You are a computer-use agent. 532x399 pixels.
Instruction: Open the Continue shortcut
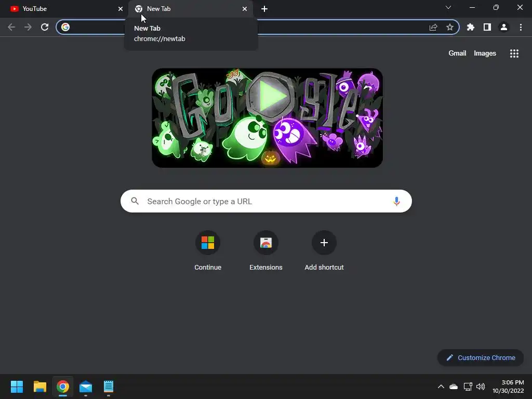point(208,251)
